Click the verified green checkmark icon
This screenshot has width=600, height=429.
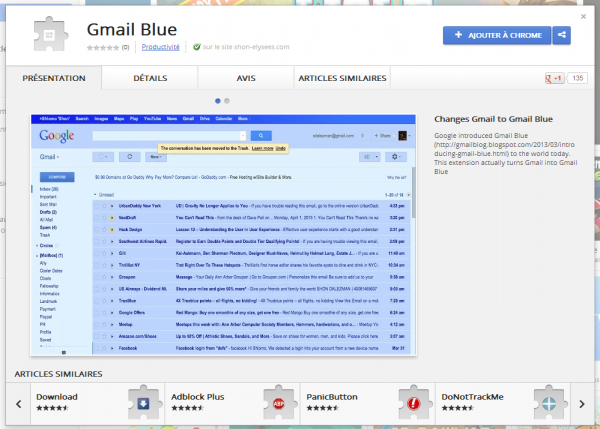pyautogui.click(x=197, y=47)
